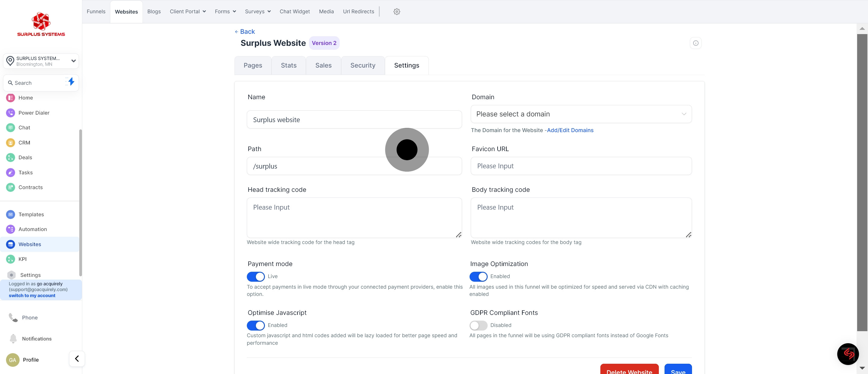Open the Power Dialer sidebar icon
The width and height of the screenshot is (868, 374).
click(11, 113)
